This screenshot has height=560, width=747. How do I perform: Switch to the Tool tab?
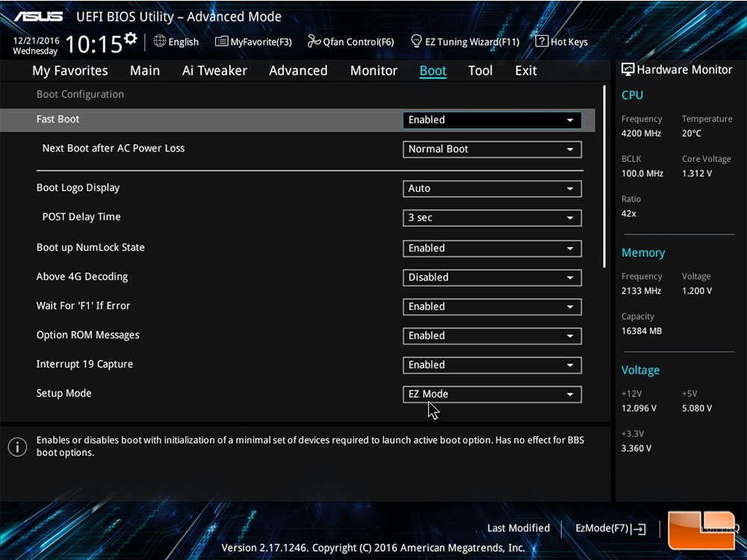[480, 70]
